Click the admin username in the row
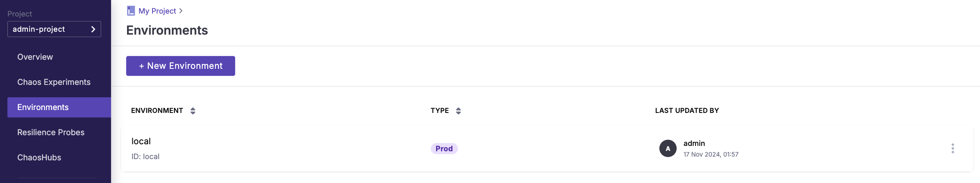 [x=694, y=143]
